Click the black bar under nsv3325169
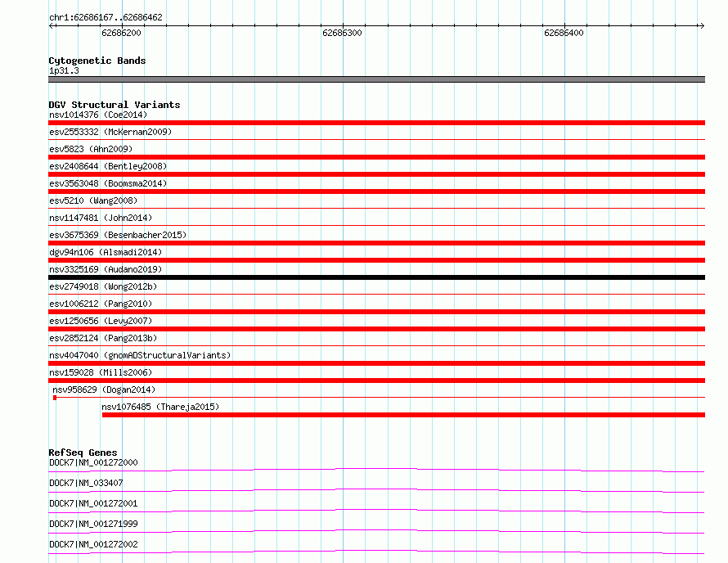The height and width of the screenshot is (563, 728). (x=376, y=277)
